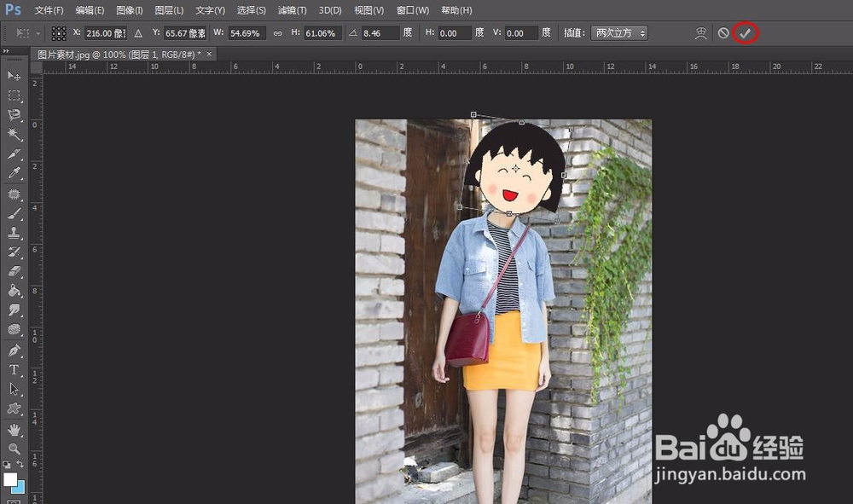Open the 视图(V) menu
Viewport: 853px width, 504px height.
368,10
